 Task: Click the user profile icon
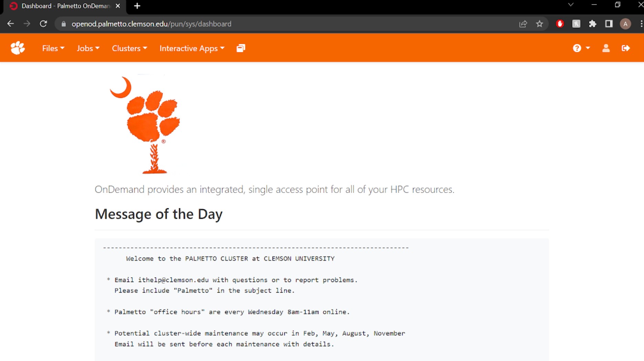606,48
